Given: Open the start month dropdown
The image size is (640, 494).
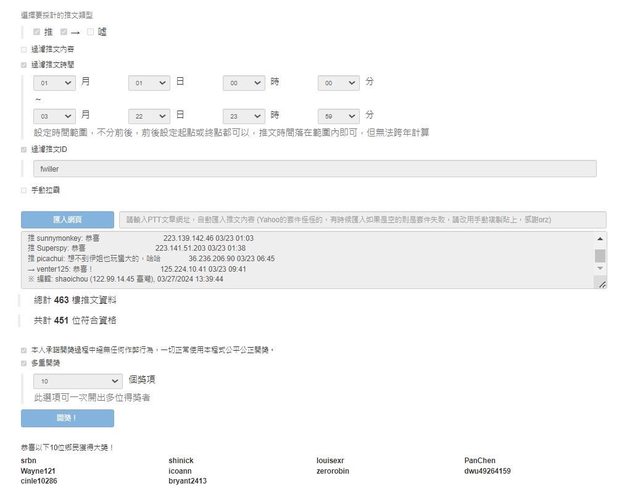Looking at the screenshot, I should click(x=54, y=83).
